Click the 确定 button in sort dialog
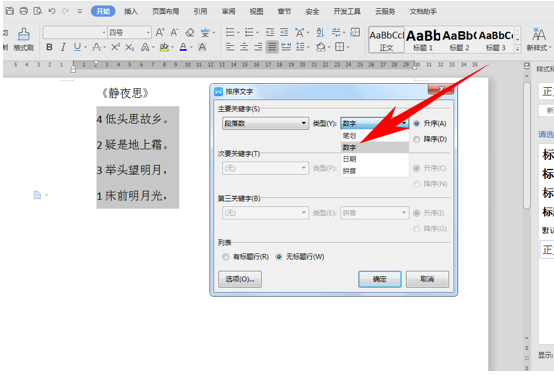The height and width of the screenshot is (375, 554). 380,279
